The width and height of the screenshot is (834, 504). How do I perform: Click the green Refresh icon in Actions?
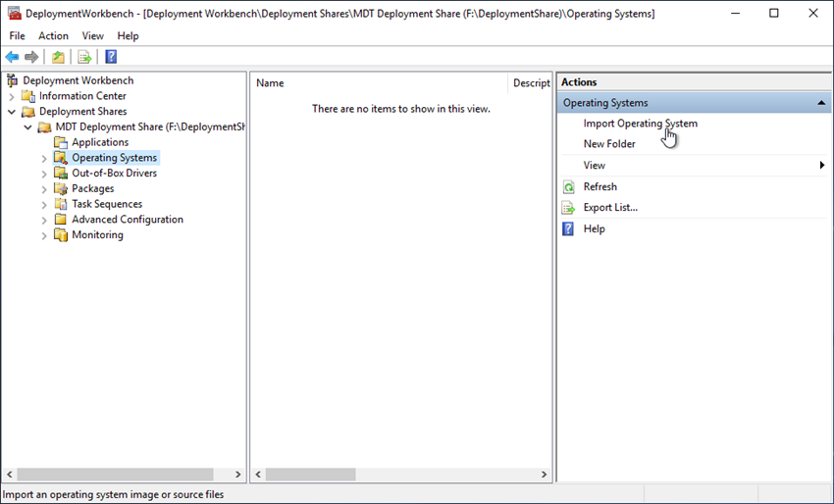568,187
